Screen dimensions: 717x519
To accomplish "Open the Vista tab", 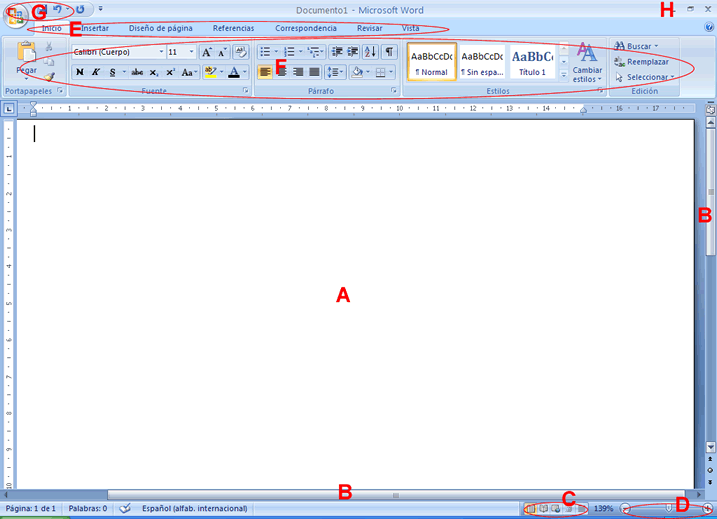I will click(410, 28).
